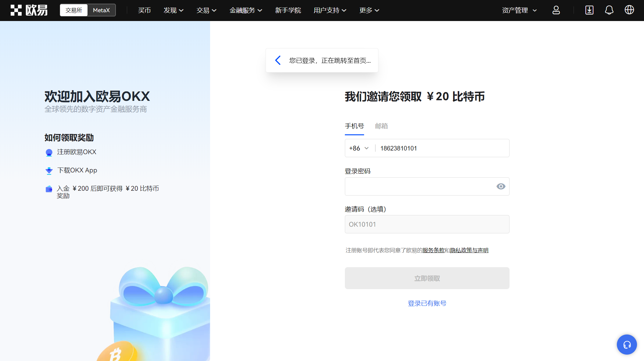Focus the 邀请码 input field
This screenshot has width=644, height=361.
[x=427, y=224]
